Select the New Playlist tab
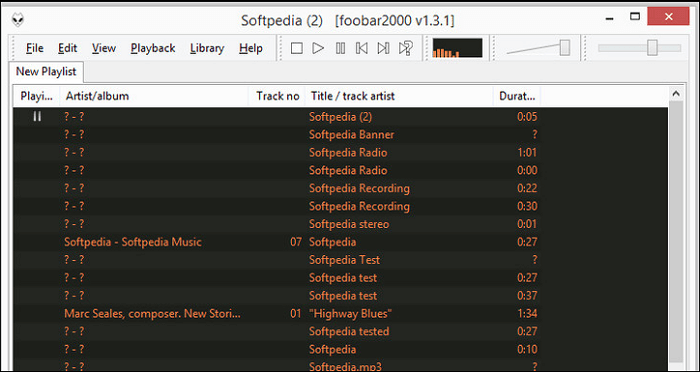This screenshot has height=372, width=700. [46, 71]
